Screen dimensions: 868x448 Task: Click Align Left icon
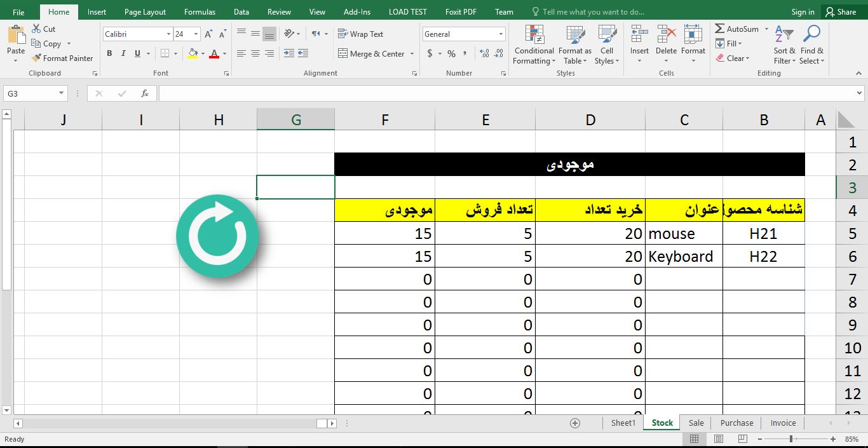(x=241, y=54)
